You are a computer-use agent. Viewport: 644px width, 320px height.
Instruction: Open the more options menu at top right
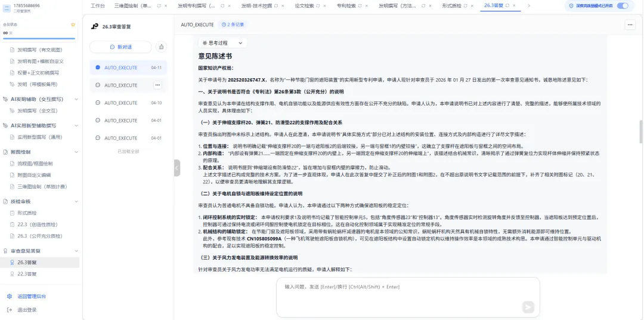click(x=630, y=24)
